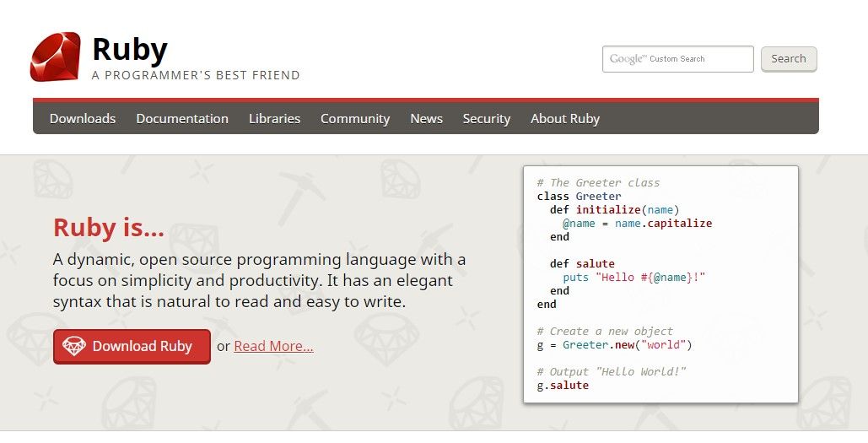Viewport: 868px width, 443px height.
Task: Open the Downloads menu item
Action: (83, 118)
